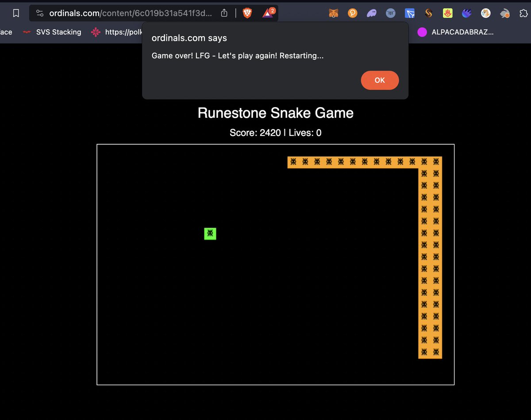Open the blue-gray round extension icon
Image resolution: width=531 pixels, height=420 pixels.
click(390, 13)
